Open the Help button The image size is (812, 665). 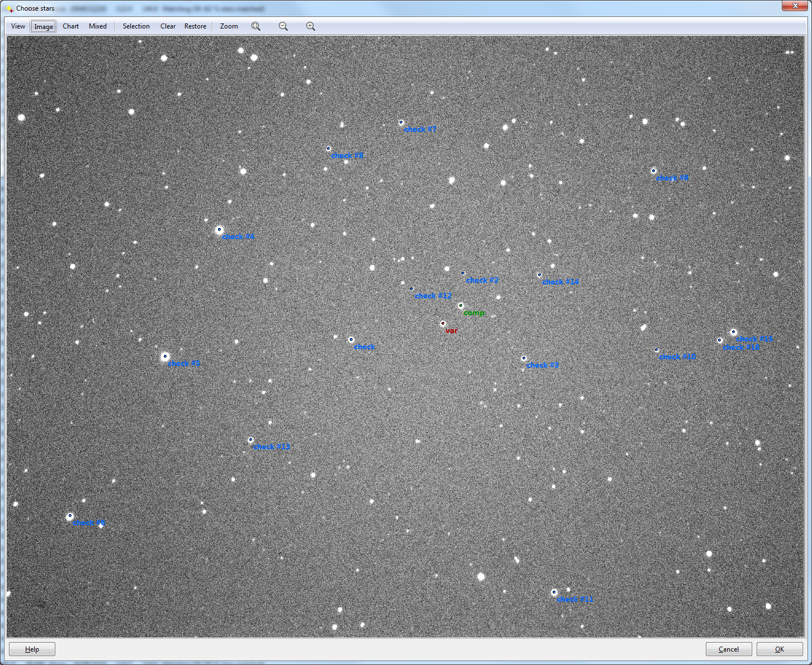32,649
